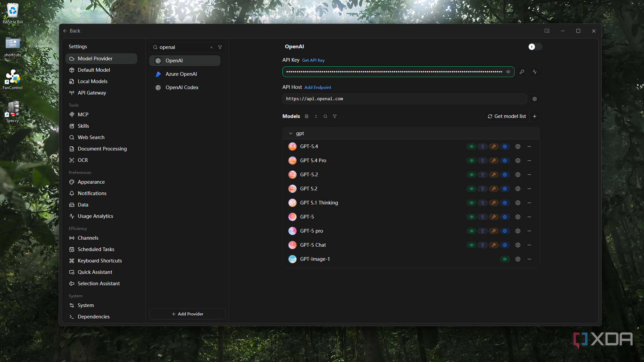Open Dependencies system settings
Viewport: 644px width, 362px height.
(x=101, y=317)
